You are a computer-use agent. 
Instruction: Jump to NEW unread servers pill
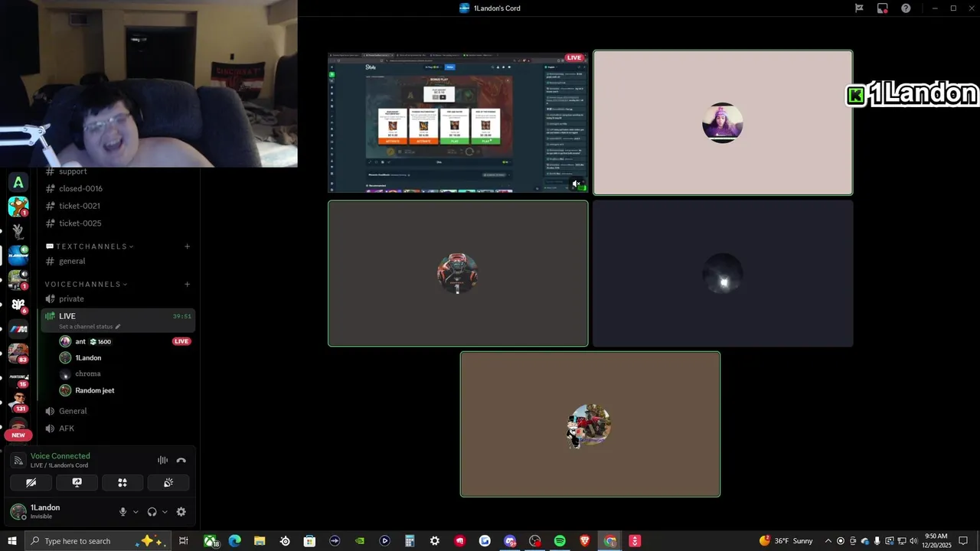tap(18, 435)
